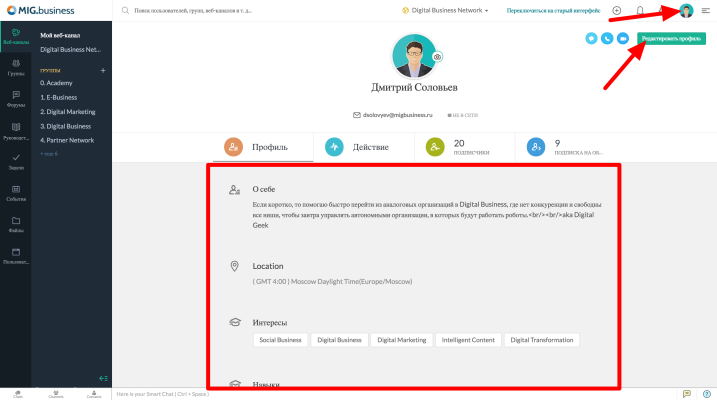Open the help question mark icon
The image size is (717, 400).
[x=706, y=394]
